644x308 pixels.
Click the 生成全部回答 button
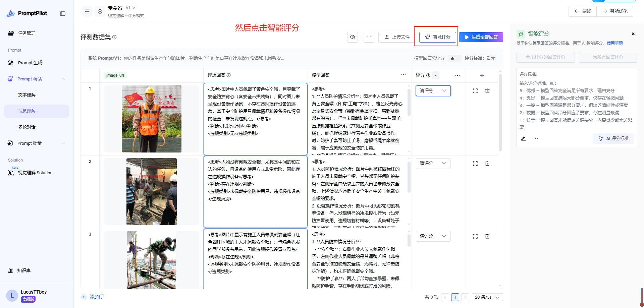click(481, 37)
